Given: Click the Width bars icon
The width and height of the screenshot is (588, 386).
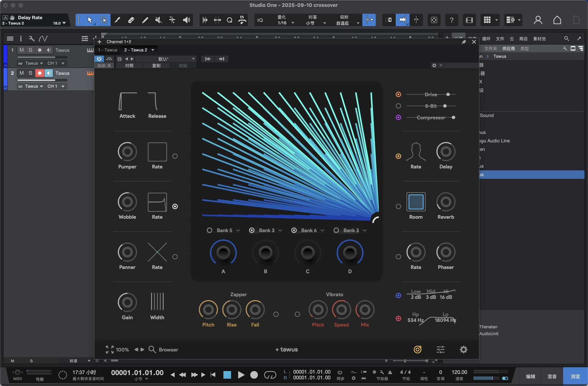Looking at the screenshot, I should pos(157,302).
